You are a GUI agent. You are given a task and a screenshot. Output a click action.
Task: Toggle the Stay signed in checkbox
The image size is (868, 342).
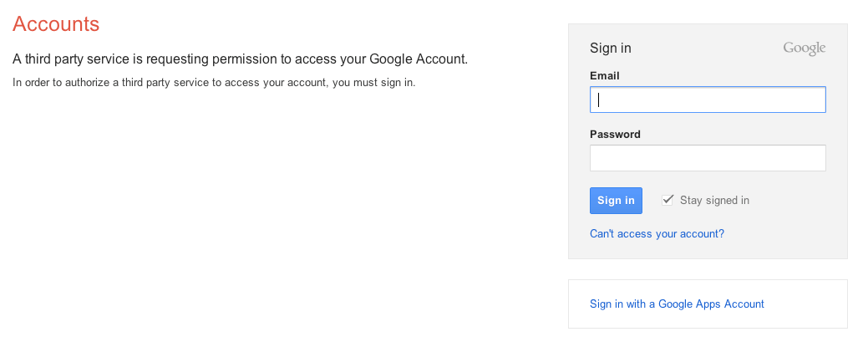tap(667, 200)
